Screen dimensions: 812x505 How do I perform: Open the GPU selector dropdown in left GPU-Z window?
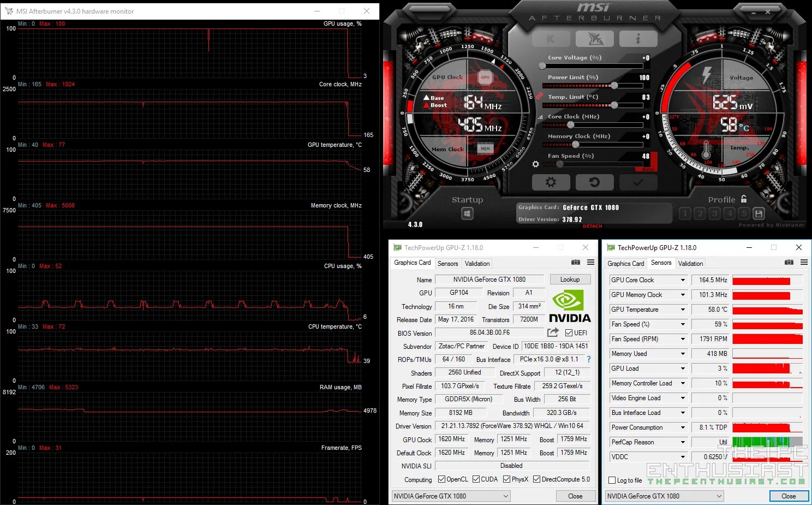pos(451,496)
